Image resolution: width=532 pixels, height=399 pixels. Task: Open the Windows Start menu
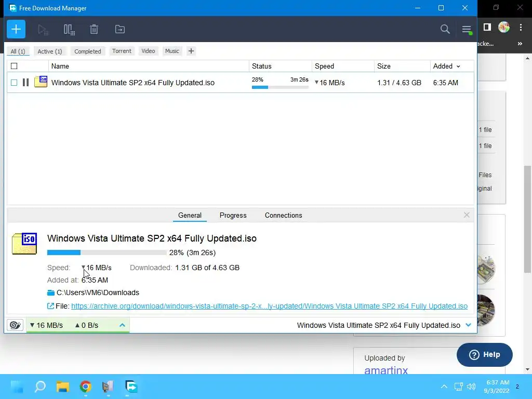(x=17, y=387)
